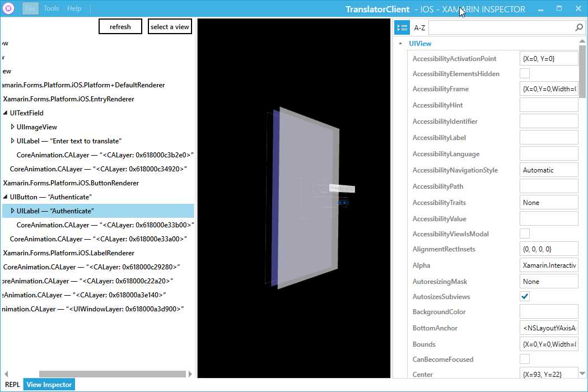588x392 pixels.
Task: Collapse the UIView property group
Action: 400,44
